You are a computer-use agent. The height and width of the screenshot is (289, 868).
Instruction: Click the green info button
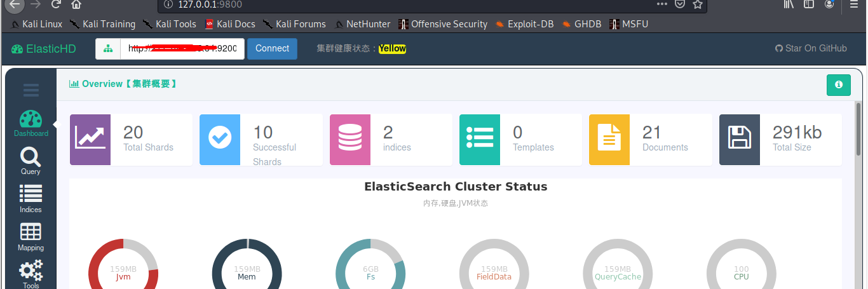pos(839,84)
